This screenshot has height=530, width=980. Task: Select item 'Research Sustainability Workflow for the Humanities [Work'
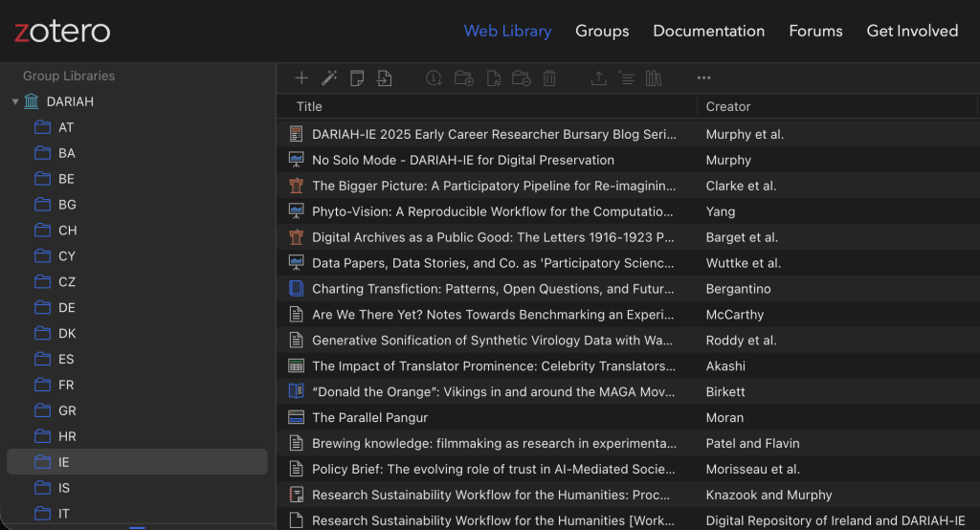[494, 520]
